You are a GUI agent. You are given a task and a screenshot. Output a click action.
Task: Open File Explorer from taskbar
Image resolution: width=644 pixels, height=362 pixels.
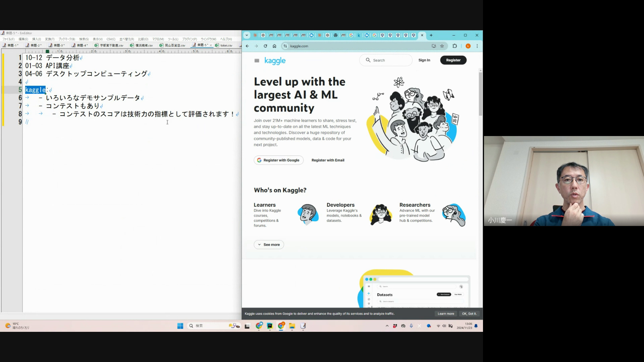click(x=292, y=326)
